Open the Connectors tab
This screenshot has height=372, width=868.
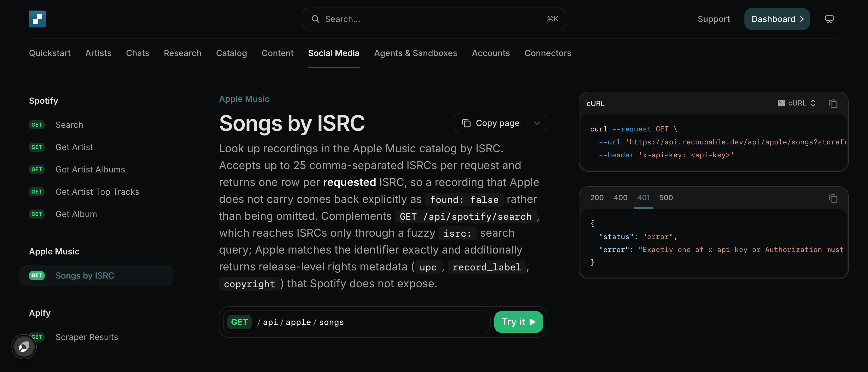tap(548, 53)
